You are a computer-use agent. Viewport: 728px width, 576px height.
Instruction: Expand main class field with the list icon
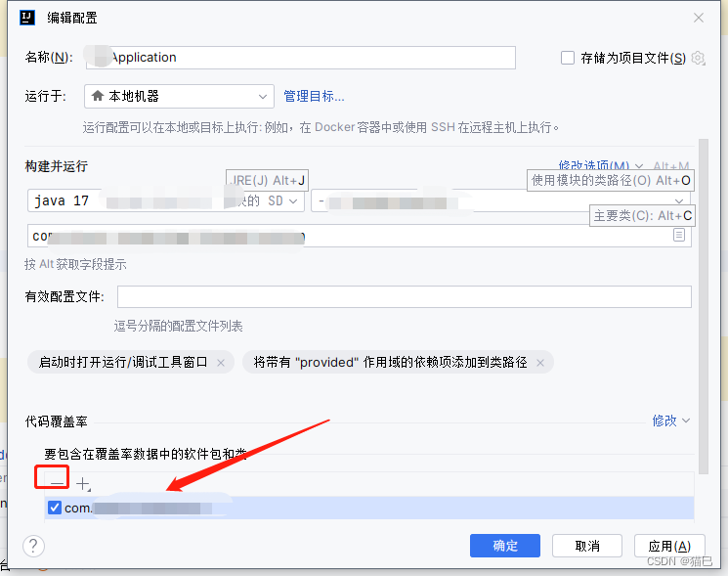pyautogui.click(x=679, y=235)
